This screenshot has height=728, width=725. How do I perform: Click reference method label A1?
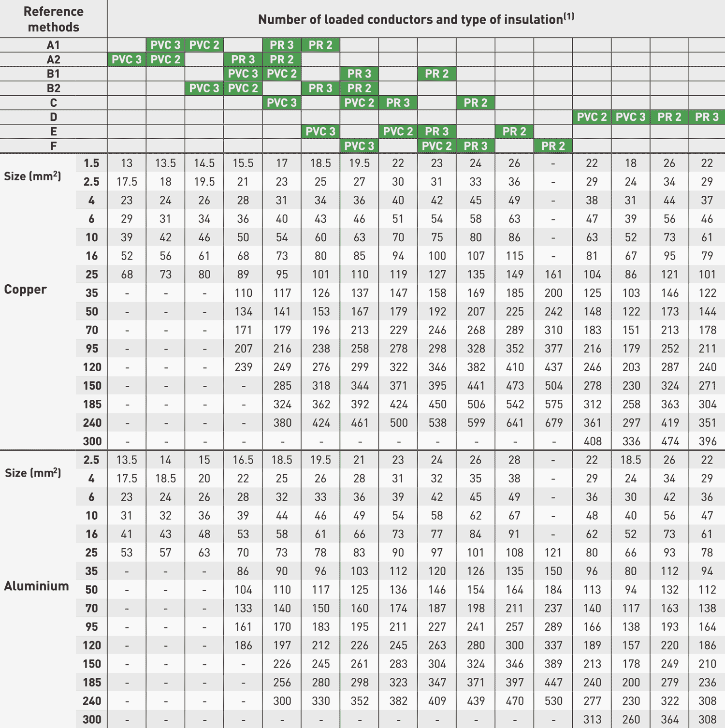tap(53, 45)
